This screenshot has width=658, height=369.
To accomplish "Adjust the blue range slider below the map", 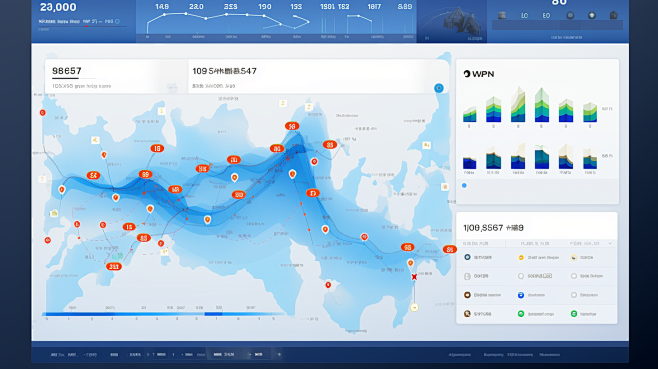I will pyautogui.click(x=164, y=314).
